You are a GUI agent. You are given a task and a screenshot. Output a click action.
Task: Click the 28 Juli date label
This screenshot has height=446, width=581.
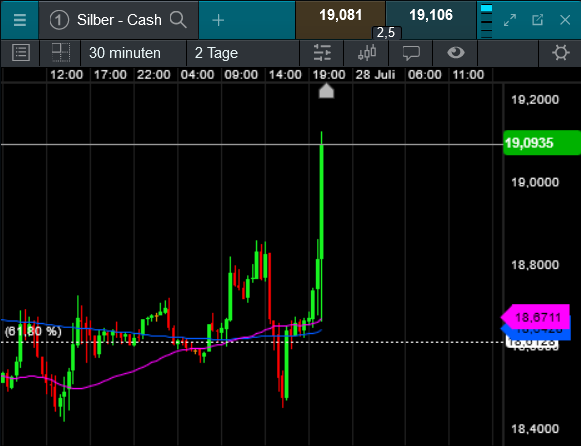(x=375, y=75)
